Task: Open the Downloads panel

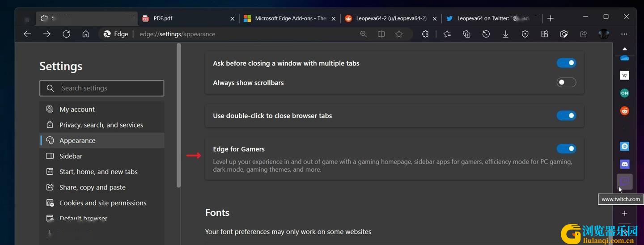Action: pyautogui.click(x=505, y=34)
